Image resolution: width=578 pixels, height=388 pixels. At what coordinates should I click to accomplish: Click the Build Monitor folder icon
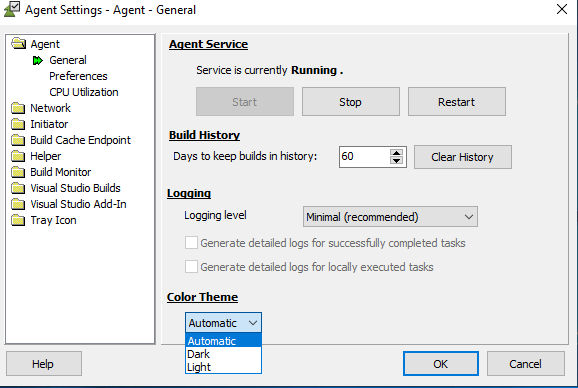[x=18, y=172]
